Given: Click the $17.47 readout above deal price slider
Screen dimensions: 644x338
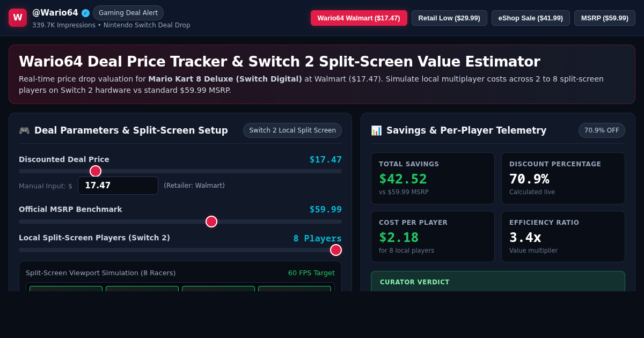Looking at the screenshot, I should 326,159.
